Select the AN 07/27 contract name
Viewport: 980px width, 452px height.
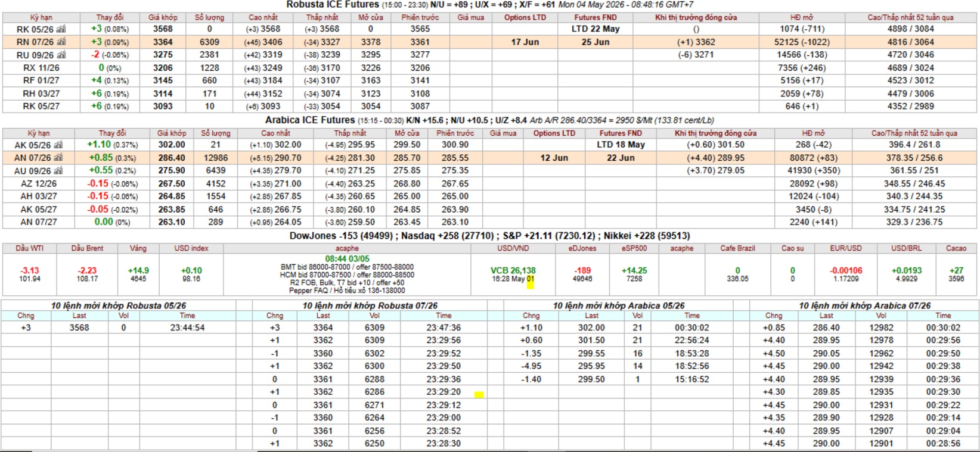click(x=39, y=222)
